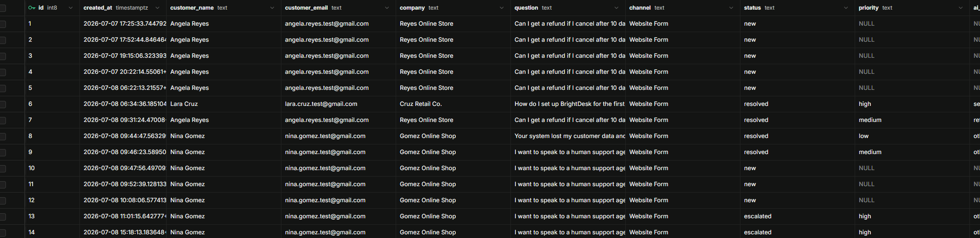Viewport: 980px width, 238px height.
Task: Click timestamp 2026-07-07 19:15:06 cell
Action: coord(123,56)
